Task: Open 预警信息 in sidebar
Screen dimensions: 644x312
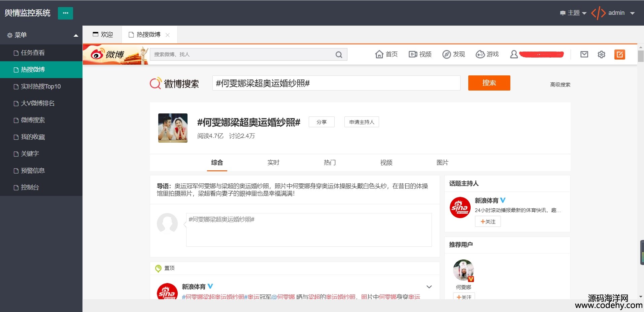Action: tap(41, 171)
